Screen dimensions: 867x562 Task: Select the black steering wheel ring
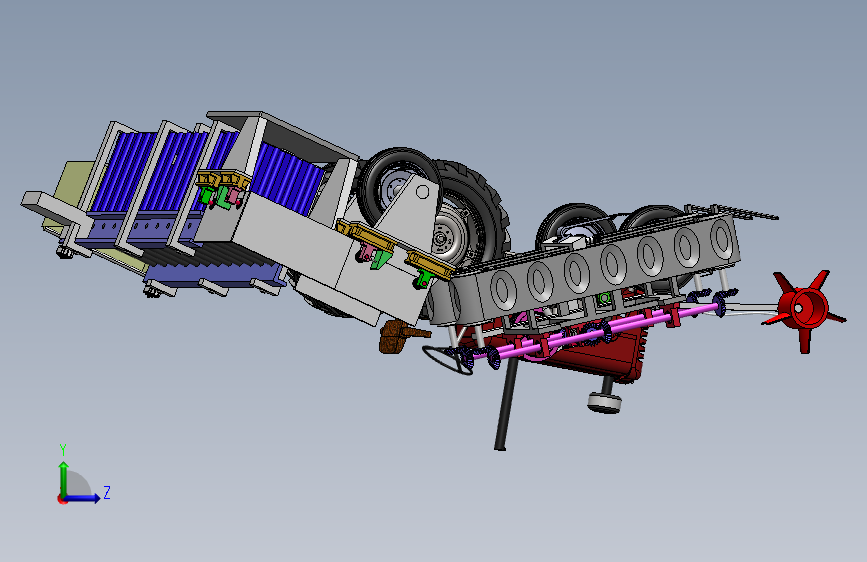[447, 360]
